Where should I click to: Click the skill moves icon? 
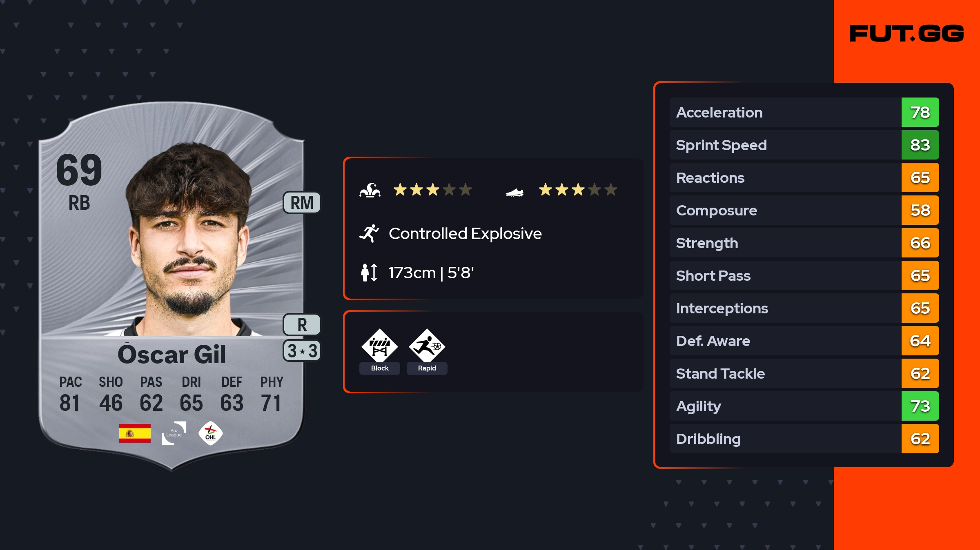(x=370, y=190)
